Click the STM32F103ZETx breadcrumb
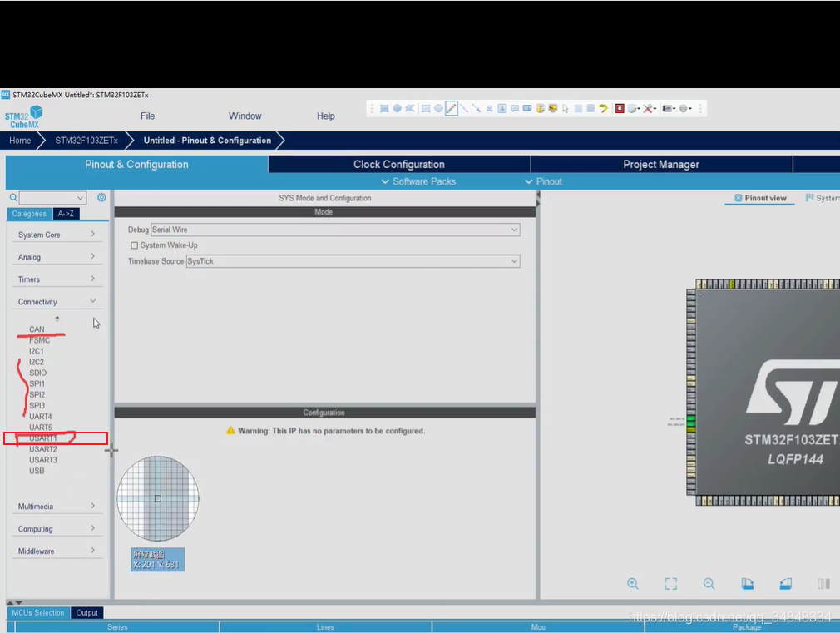Screen dimensions: 840x633 coord(86,141)
